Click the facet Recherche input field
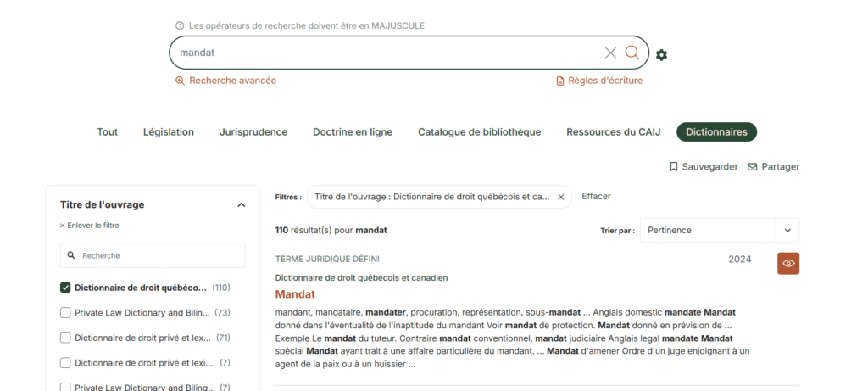The height and width of the screenshot is (391, 868). (x=153, y=255)
